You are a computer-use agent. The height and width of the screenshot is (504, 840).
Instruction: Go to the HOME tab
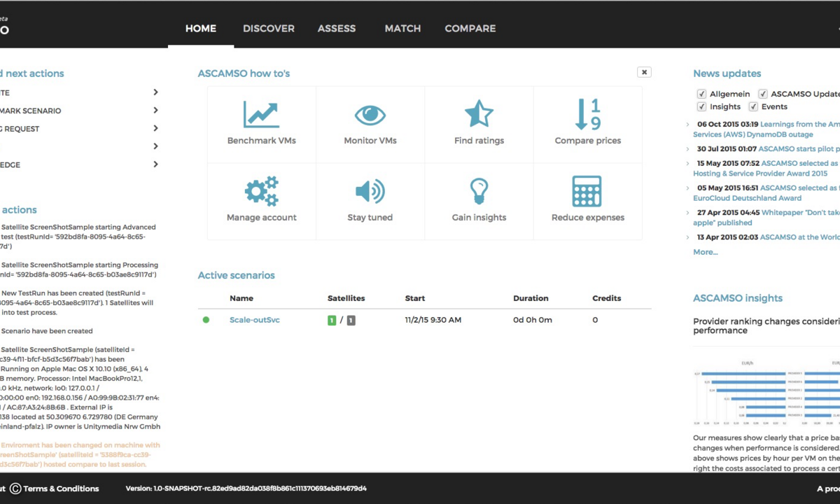coord(201,29)
